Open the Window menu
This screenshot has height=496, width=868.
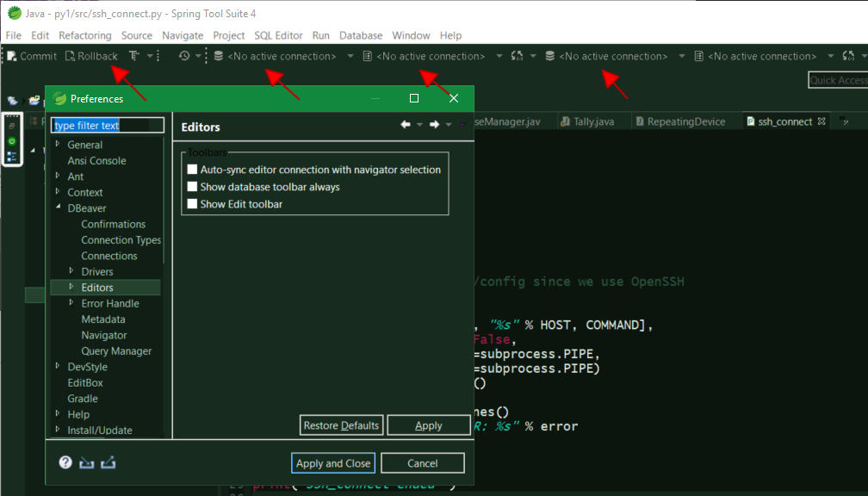[412, 35]
